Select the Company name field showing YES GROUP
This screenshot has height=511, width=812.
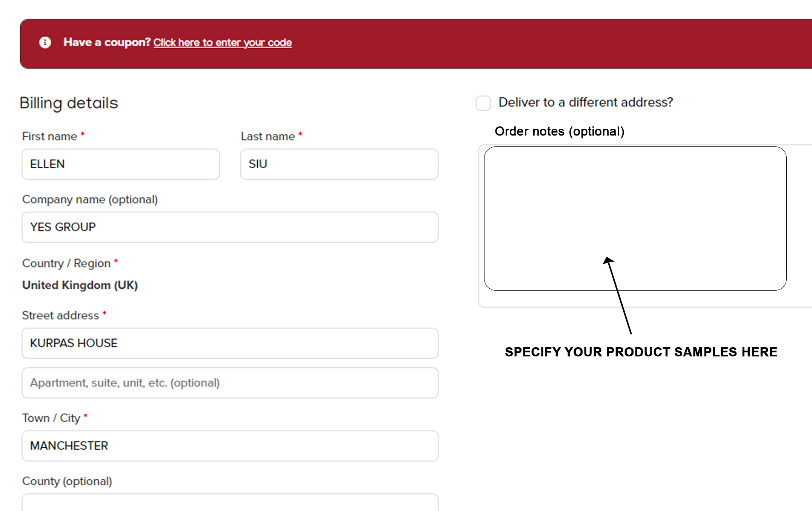pyautogui.click(x=230, y=227)
